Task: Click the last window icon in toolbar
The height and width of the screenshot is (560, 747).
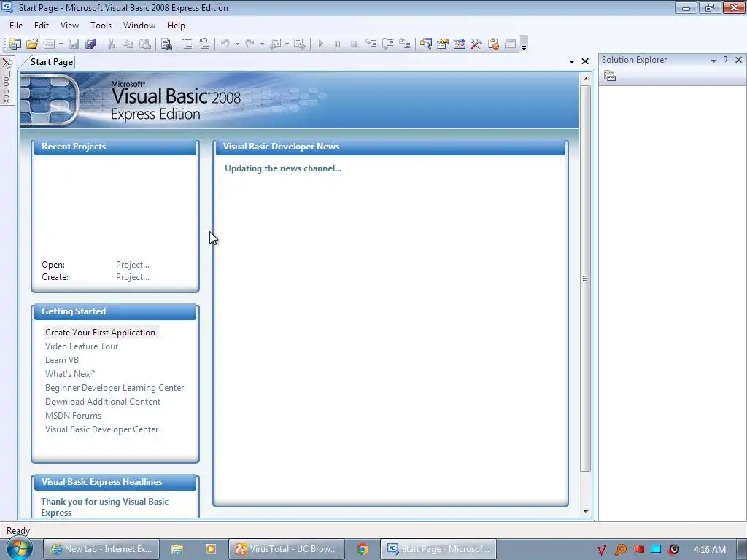Action: tap(510, 44)
